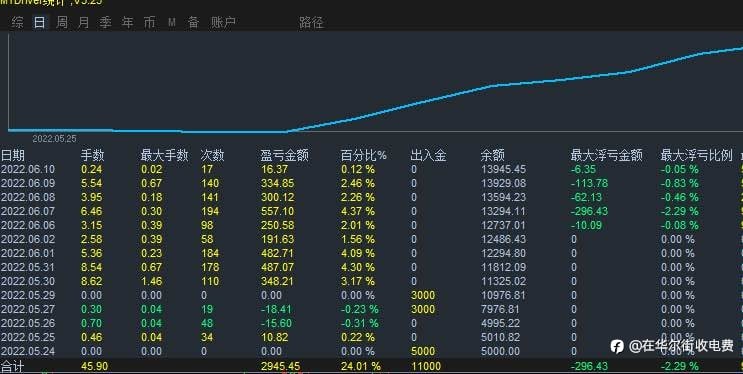Sort by the 最大手数 column header

pos(164,155)
